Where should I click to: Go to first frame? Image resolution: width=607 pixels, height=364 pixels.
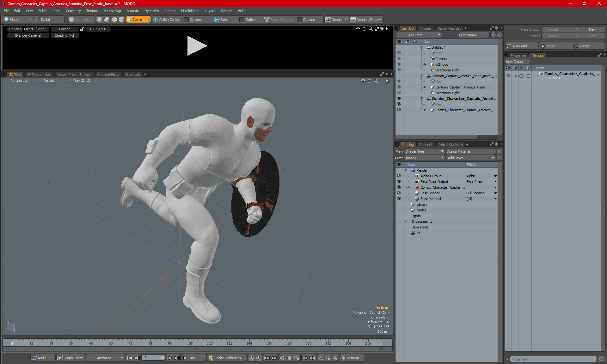coord(129,358)
